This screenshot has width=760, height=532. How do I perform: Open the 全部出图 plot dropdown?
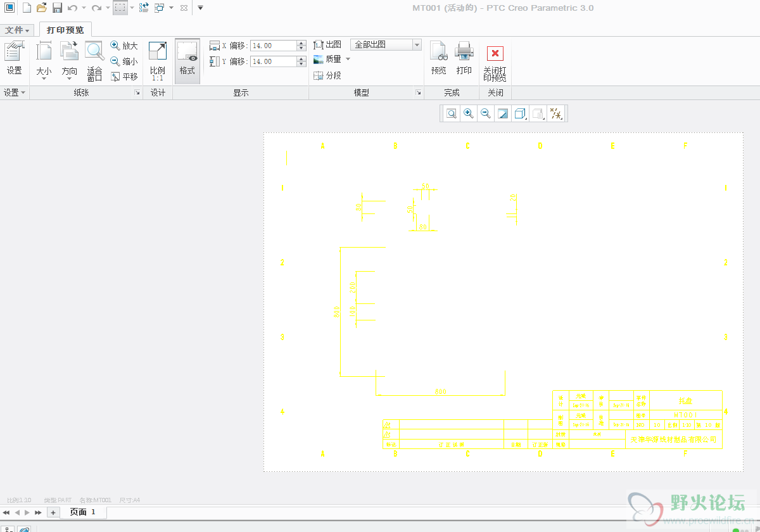[x=385, y=44]
